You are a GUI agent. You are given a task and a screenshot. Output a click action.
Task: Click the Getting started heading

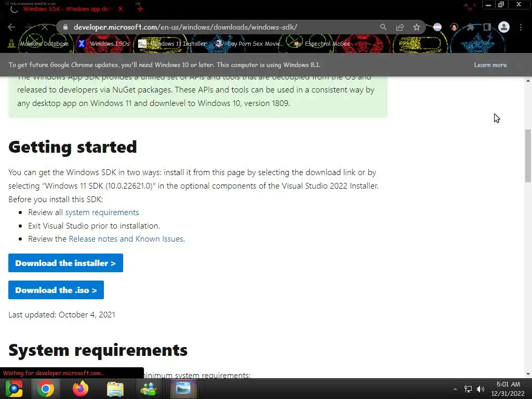click(x=73, y=147)
